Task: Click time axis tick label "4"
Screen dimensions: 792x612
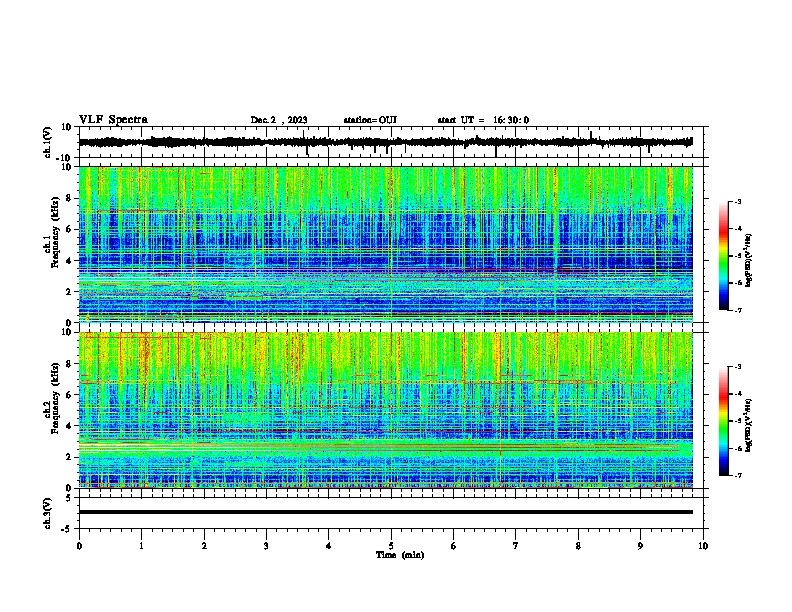Action: tap(329, 546)
